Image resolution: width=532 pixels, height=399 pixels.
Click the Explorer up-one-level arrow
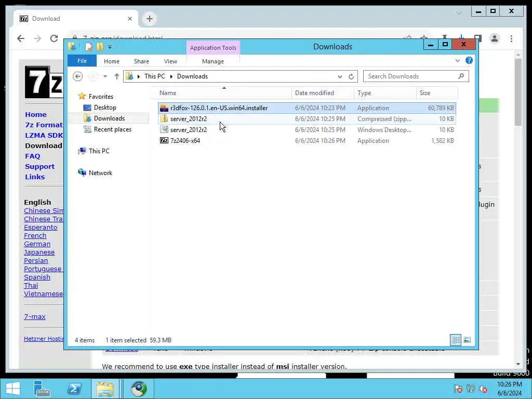coord(116,76)
